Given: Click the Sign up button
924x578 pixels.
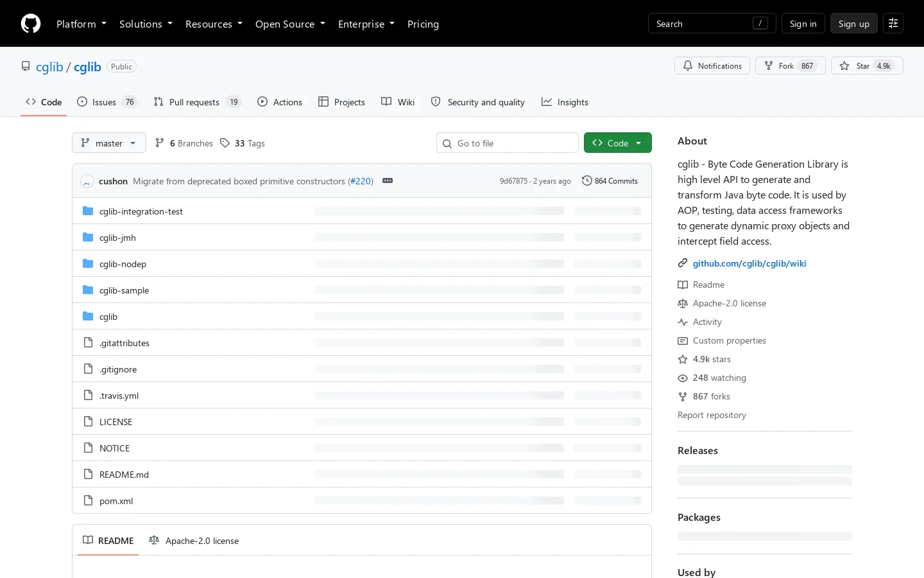Looking at the screenshot, I should [x=854, y=24].
